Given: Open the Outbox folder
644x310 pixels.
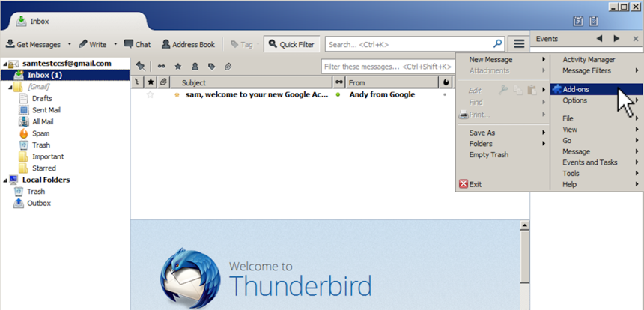Looking at the screenshot, I should tap(39, 203).
